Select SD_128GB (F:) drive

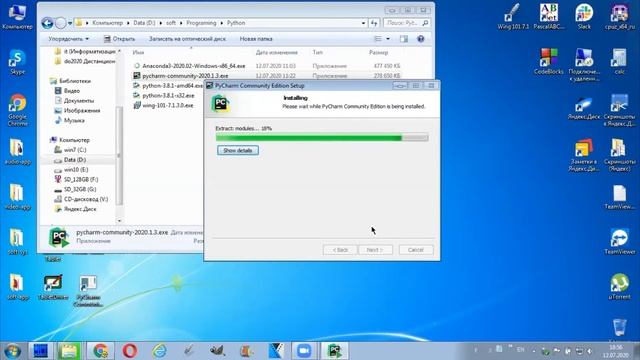(x=80, y=179)
